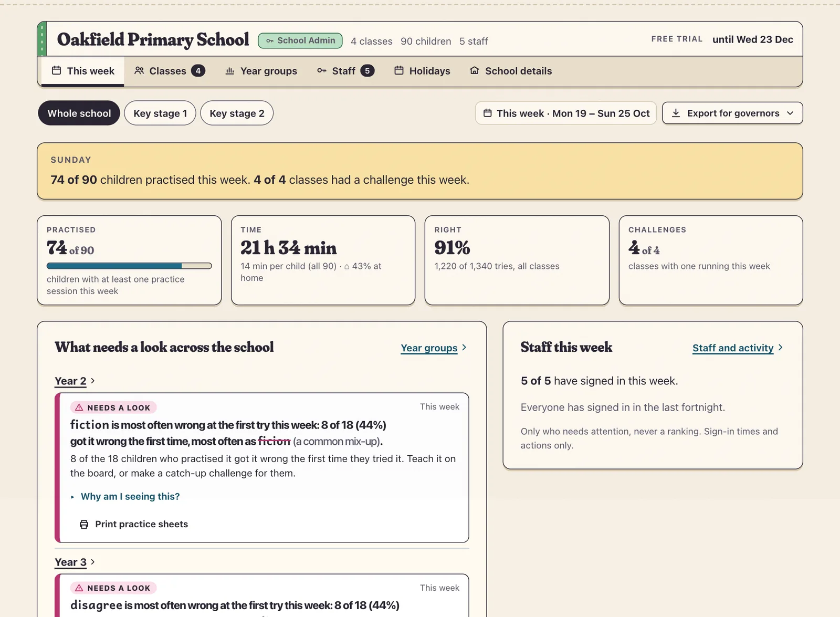Click the chevron after Staff and activity
This screenshot has height=617, width=840.
(x=781, y=348)
